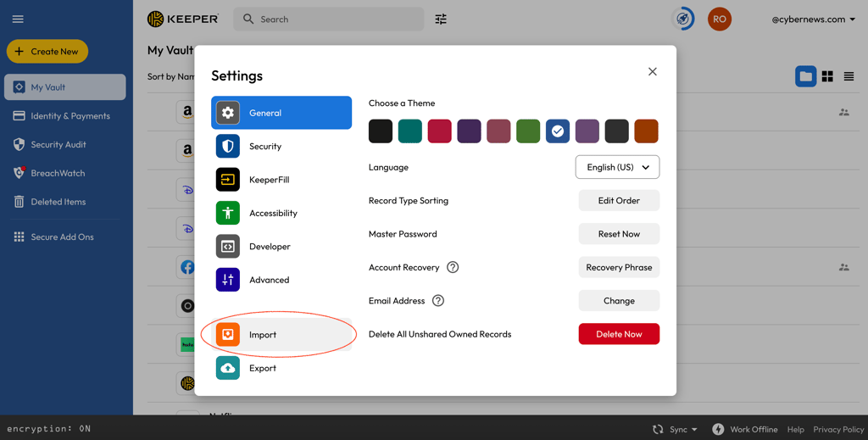Click Reset Now for Master Password

click(619, 234)
